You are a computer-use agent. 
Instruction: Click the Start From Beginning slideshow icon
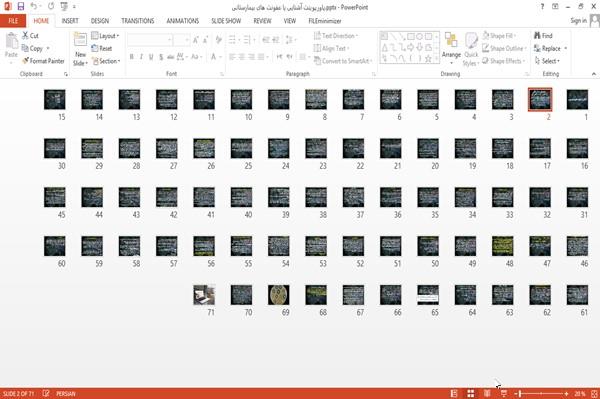(x=64, y=6)
